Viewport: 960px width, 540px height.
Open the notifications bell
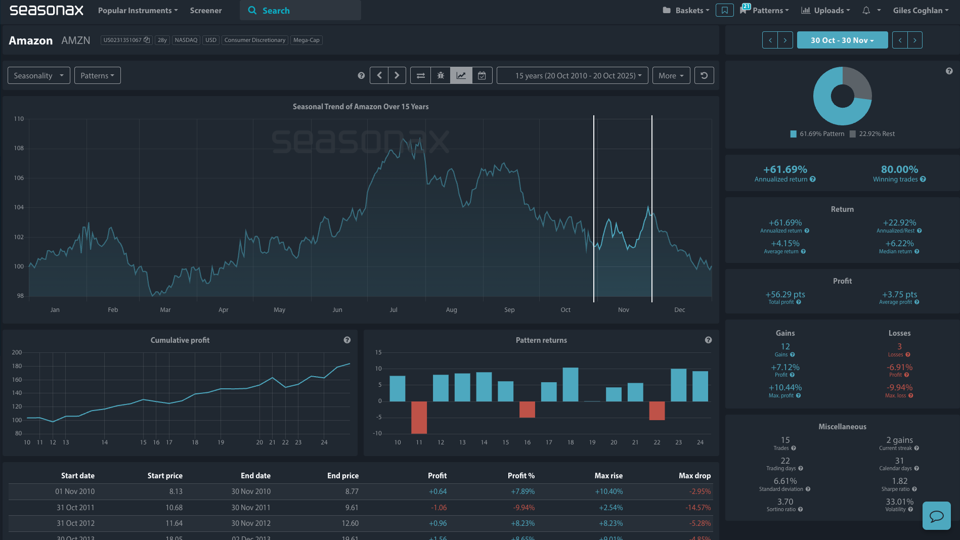[x=866, y=10]
